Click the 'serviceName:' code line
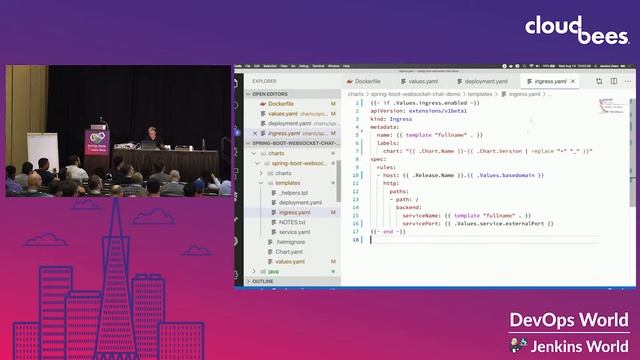The width and height of the screenshot is (640, 360). (x=467, y=216)
